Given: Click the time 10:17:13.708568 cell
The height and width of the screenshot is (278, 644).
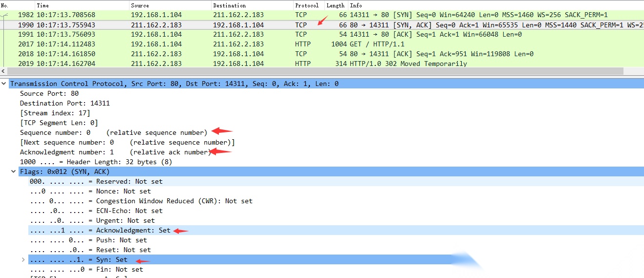Looking at the screenshot, I should pos(65,15).
